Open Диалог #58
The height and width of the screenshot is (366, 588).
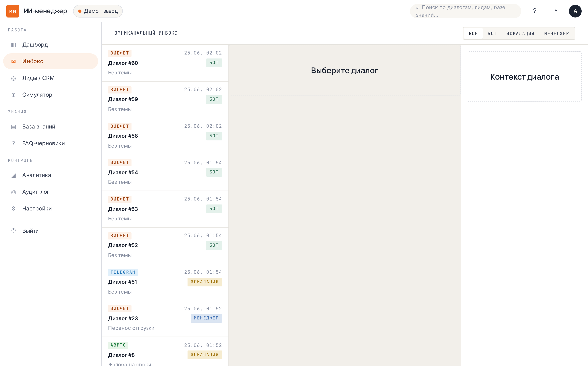click(x=165, y=136)
